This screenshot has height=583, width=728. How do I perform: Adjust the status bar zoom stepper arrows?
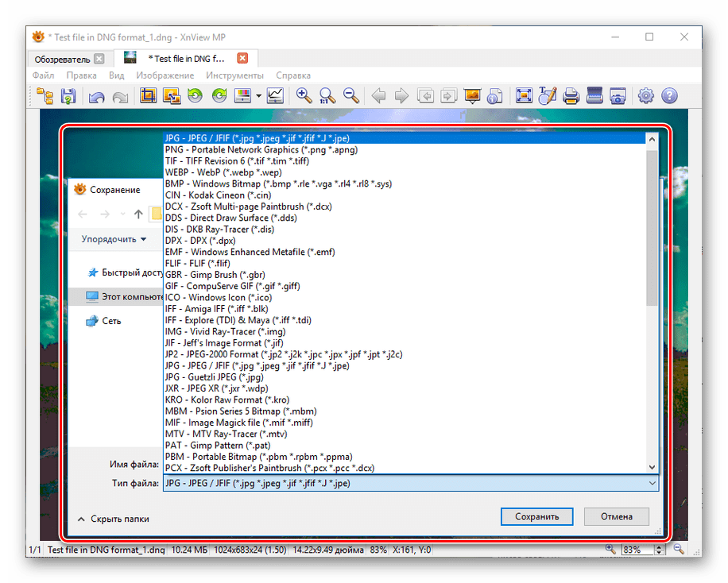point(660,550)
